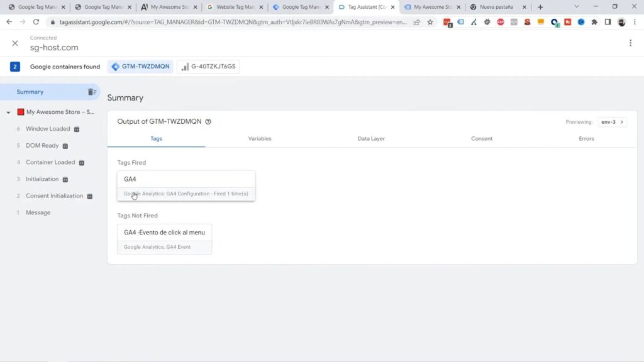644x362 pixels.
Task: Switch to the Errors tab
Action: click(587, 139)
